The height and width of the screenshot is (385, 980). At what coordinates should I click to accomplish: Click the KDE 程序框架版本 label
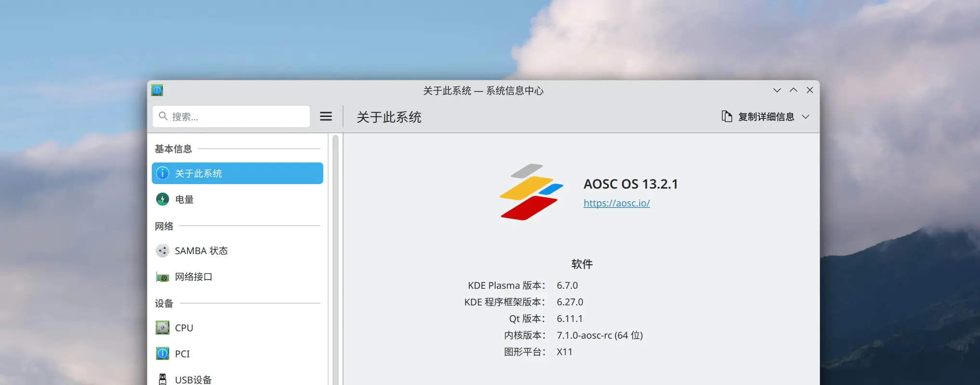point(504,302)
